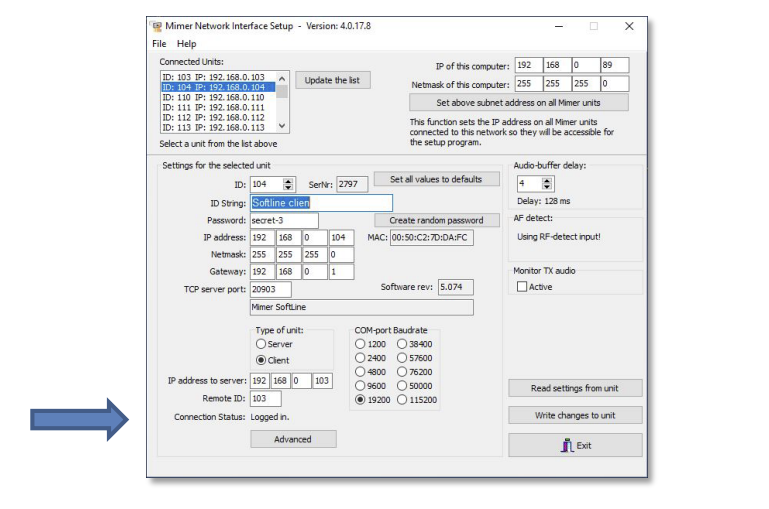Image resolution: width=769 pixels, height=509 pixels.
Task: Click the ID String field
Action: tap(321, 203)
